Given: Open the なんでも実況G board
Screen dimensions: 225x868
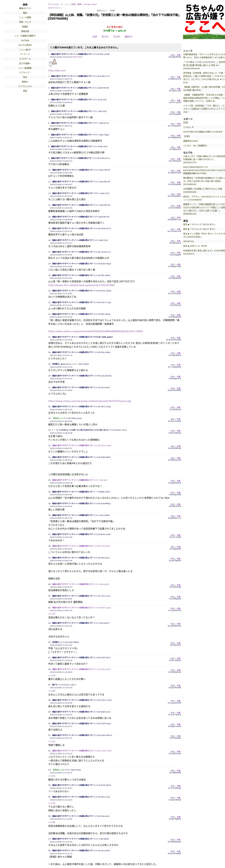Looking at the screenshot, I should (25, 45).
